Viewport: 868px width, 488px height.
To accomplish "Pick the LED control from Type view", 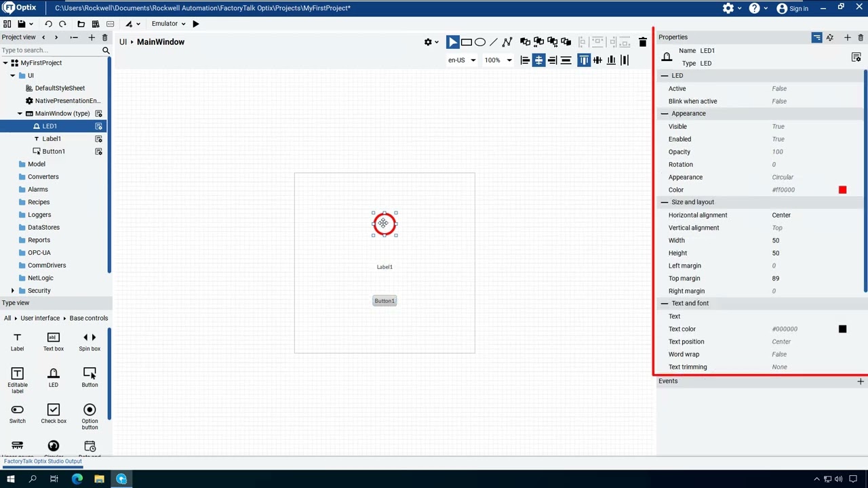I will [x=54, y=377].
